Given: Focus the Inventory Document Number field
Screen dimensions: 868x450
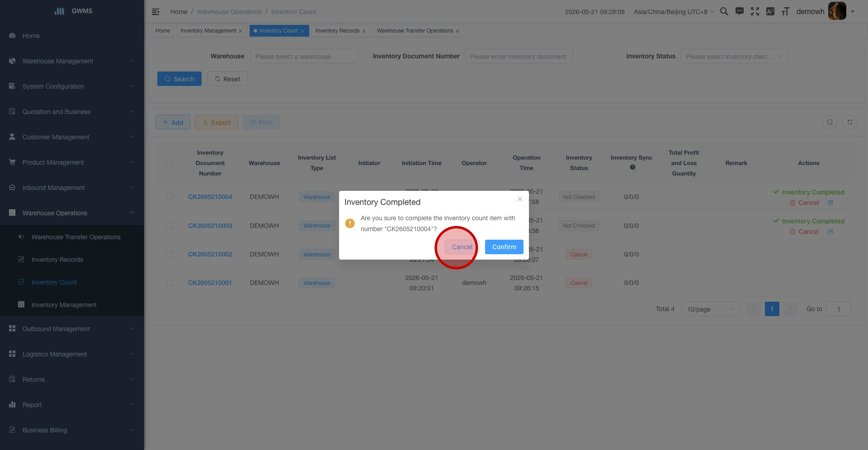Looking at the screenshot, I should [519, 57].
